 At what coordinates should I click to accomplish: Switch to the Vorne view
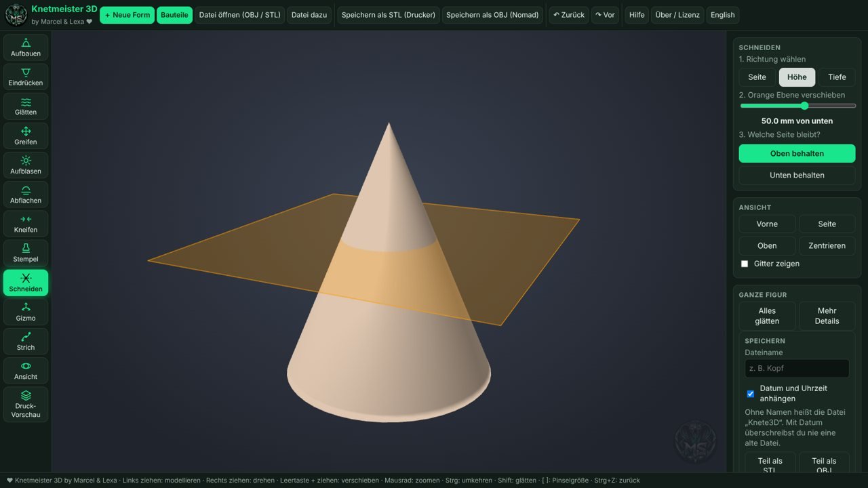(767, 224)
